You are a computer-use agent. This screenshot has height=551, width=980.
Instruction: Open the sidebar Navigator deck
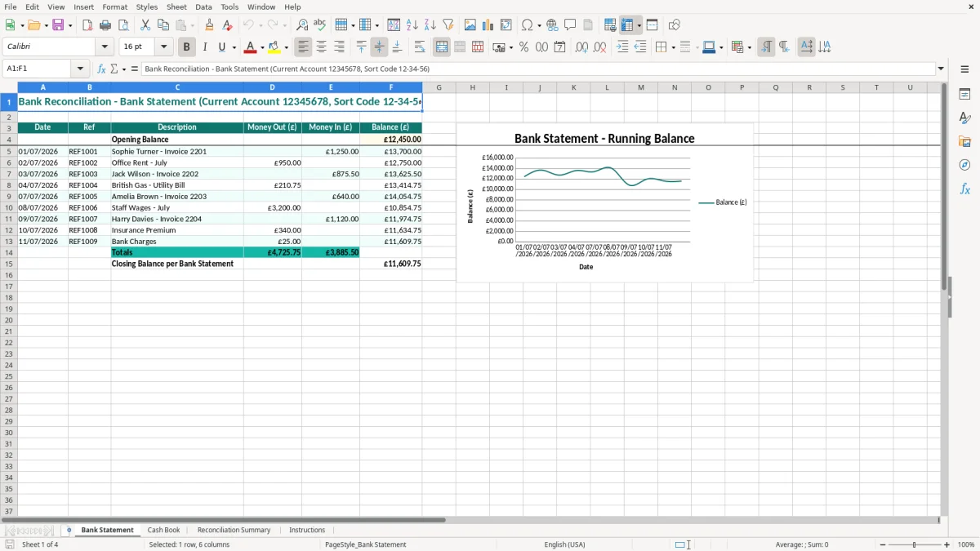(964, 165)
